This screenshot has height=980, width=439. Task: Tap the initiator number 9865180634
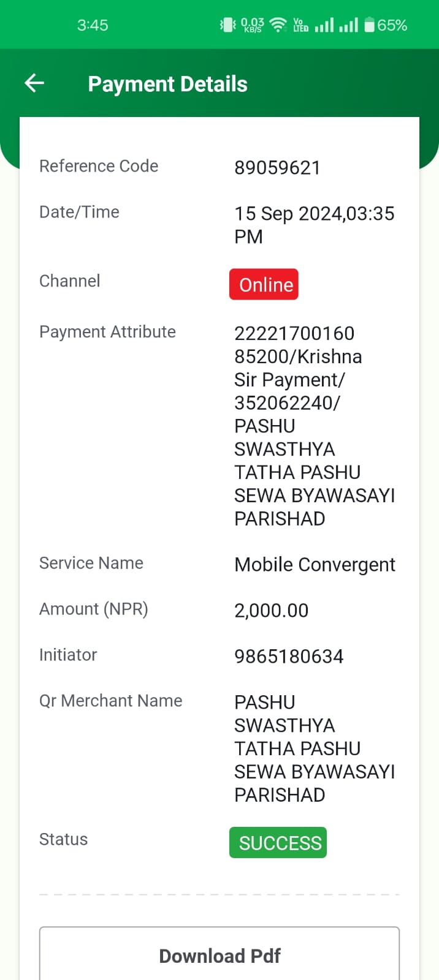pos(289,656)
